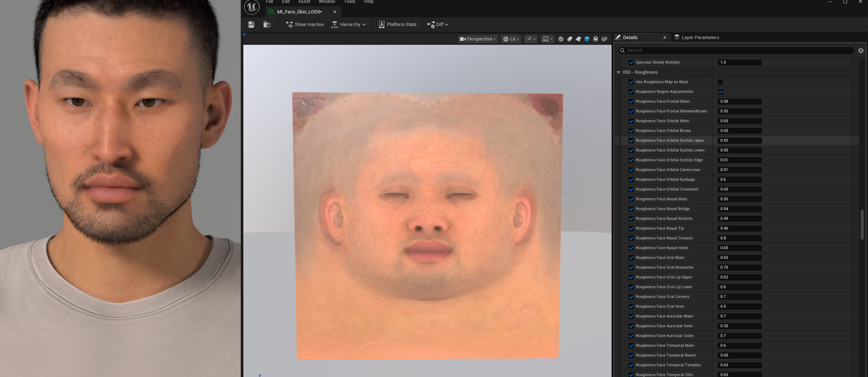Toggle Roughness Face Orbital Brows override
The height and width of the screenshot is (377, 868).
point(631,131)
